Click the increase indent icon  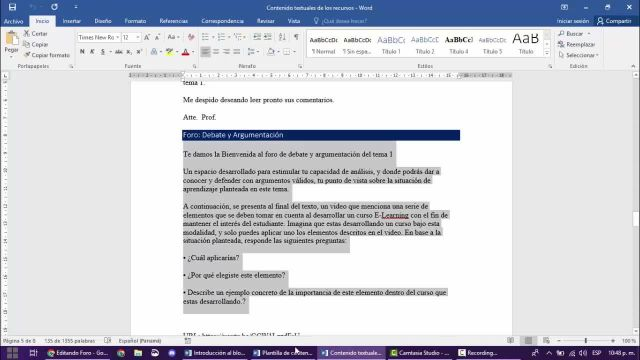[x=268, y=37]
